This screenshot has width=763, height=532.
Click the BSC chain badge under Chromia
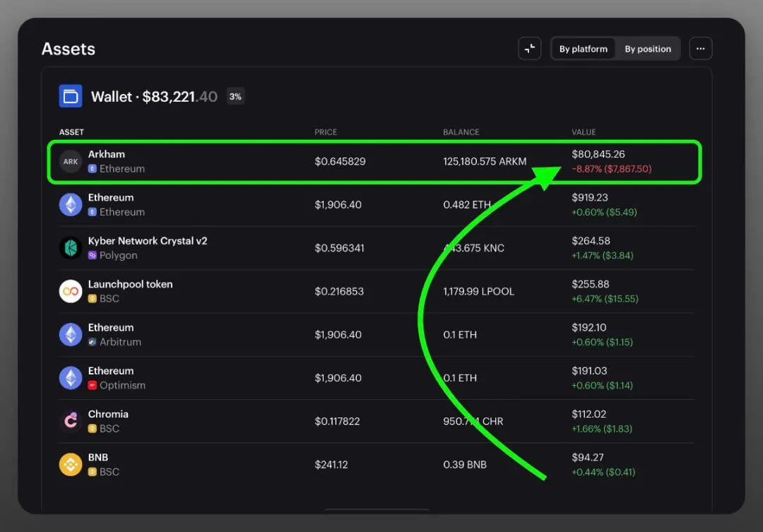coord(92,429)
